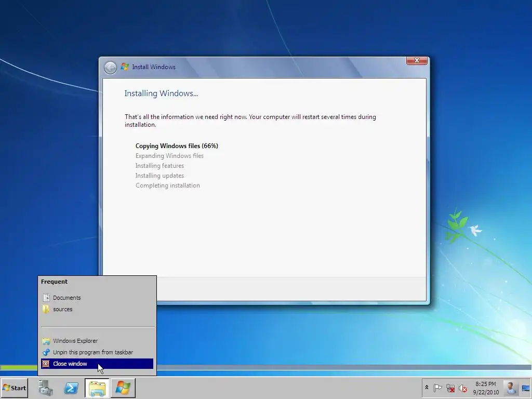The width and height of the screenshot is (532, 399).
Task: Show hidden tray icons arrow
Action: 427,388
